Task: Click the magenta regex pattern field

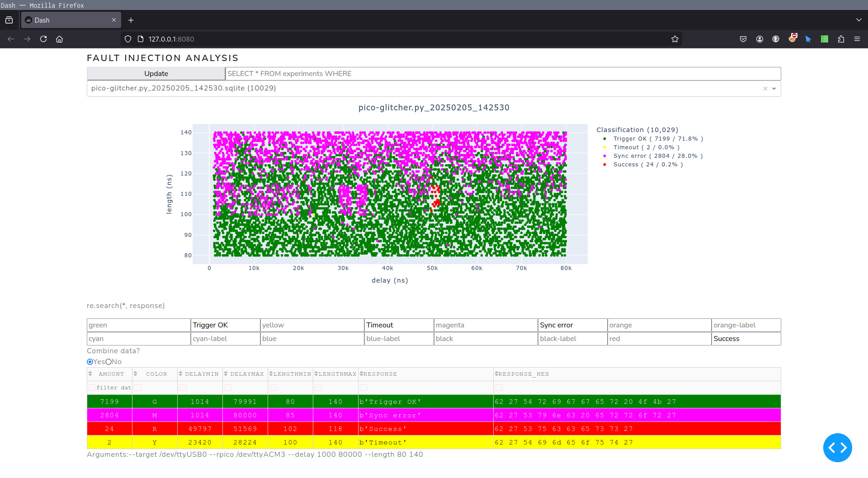Action: pyautogui.click(x=486, y=325)
